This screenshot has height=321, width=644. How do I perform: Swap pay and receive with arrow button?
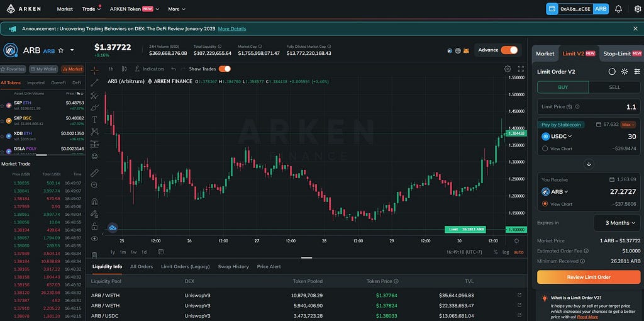click(589, 164)
